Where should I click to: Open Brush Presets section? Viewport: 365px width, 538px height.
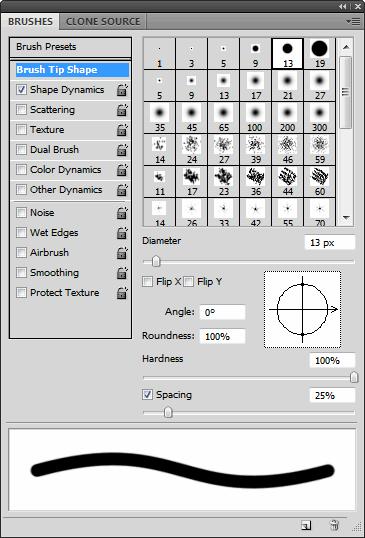click(70, 47)
